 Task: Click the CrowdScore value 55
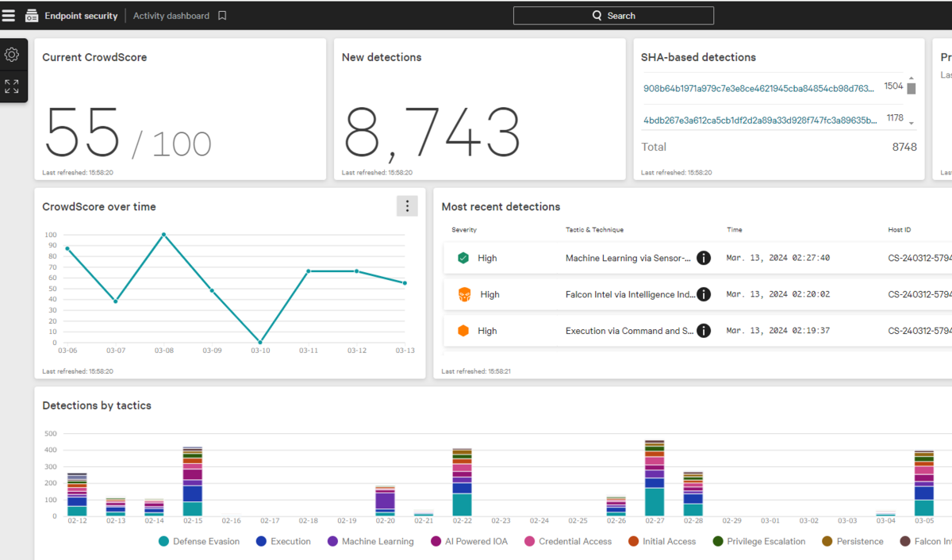(83, 132)
